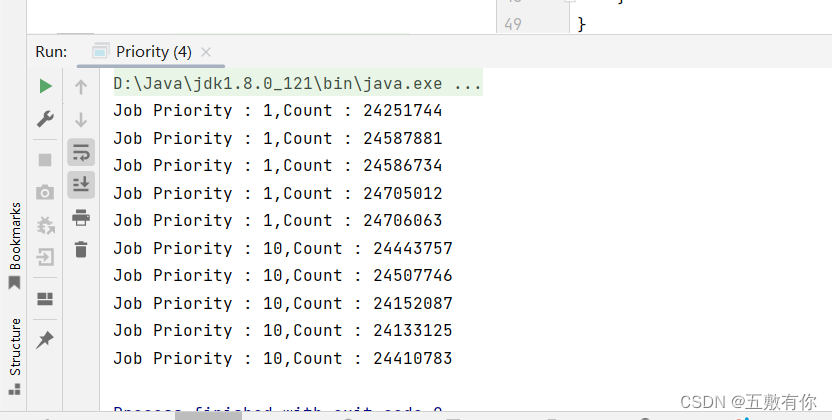Viewport: 832px width, 420px height.
Task: Click the line with Count 24410783
Action: pos(283,358)
